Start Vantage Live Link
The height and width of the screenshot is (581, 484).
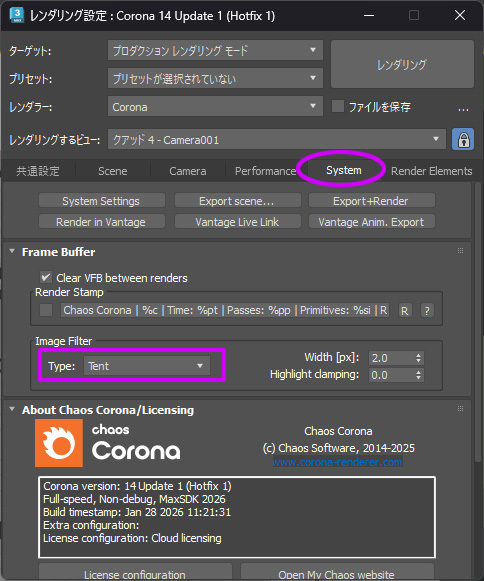[237, 222]
